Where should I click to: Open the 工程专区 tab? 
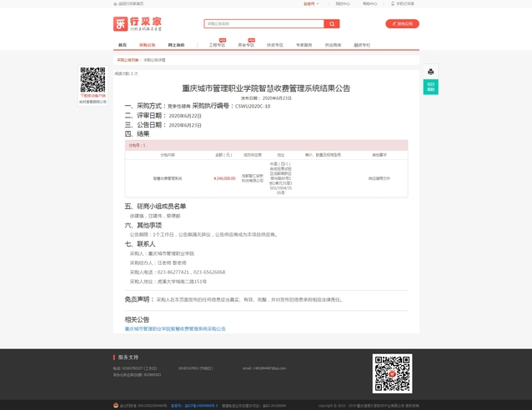click(217, 45)
